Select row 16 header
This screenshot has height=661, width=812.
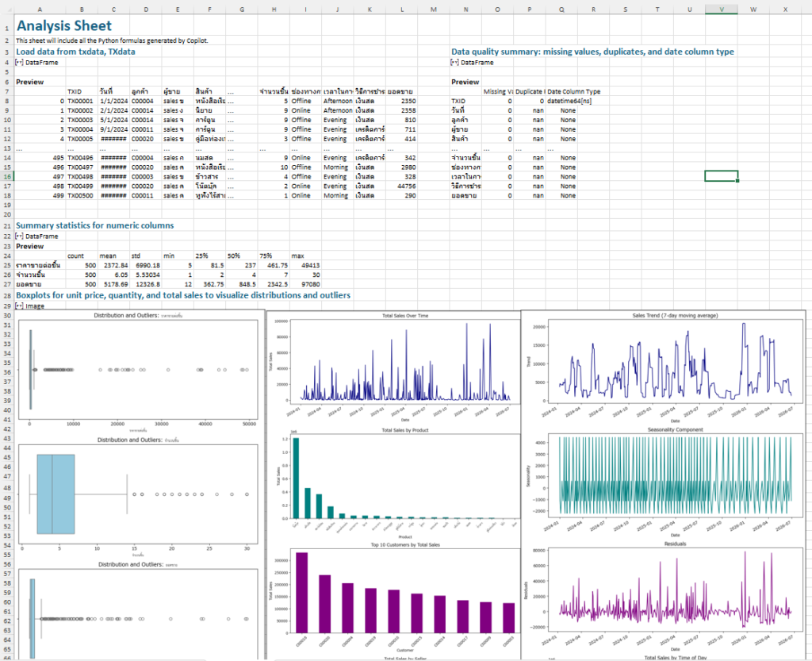(x=6, y=176)
